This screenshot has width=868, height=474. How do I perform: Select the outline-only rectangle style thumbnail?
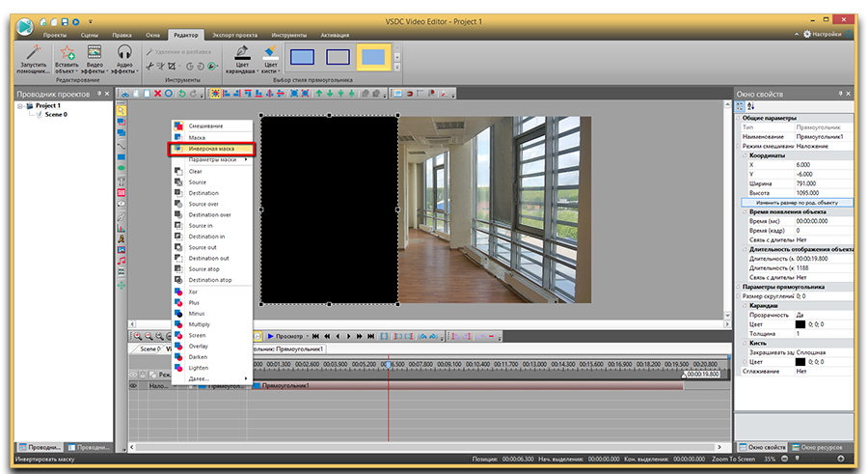338,57
